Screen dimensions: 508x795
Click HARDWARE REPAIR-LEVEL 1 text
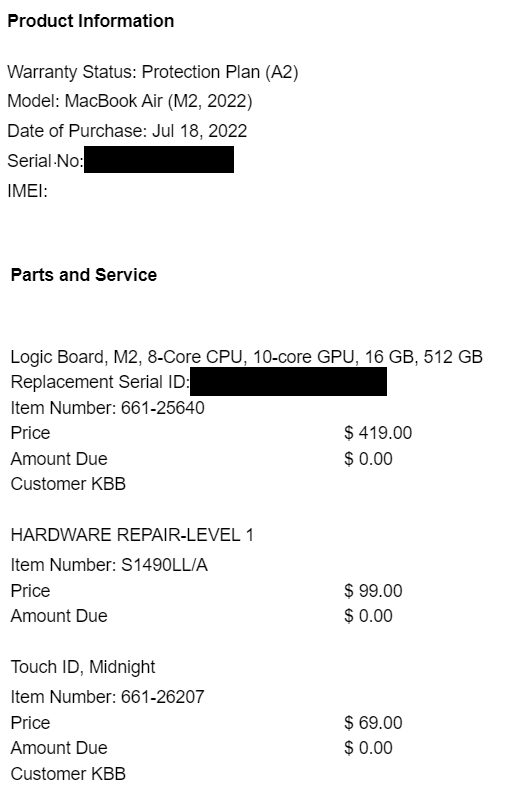click(132, 535)
